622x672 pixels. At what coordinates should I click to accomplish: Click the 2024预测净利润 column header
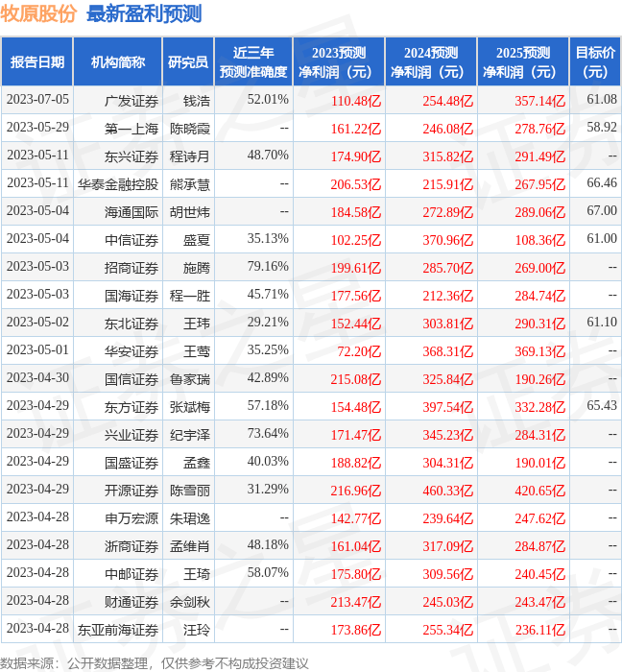click(431, 62)
